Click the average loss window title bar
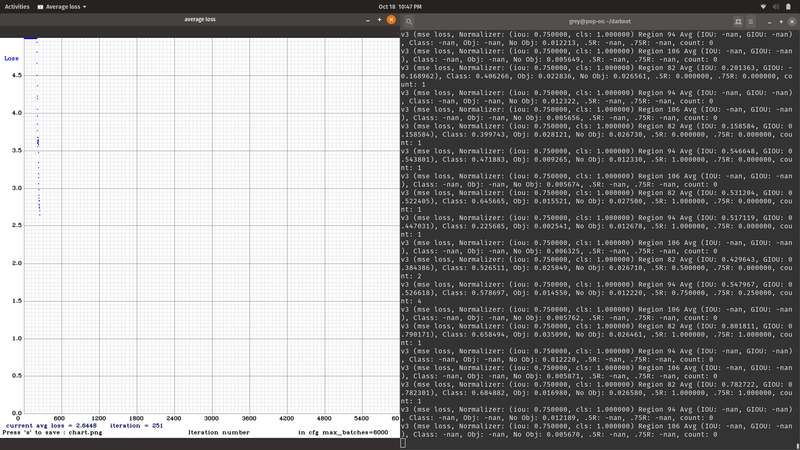 pos(200,19)
